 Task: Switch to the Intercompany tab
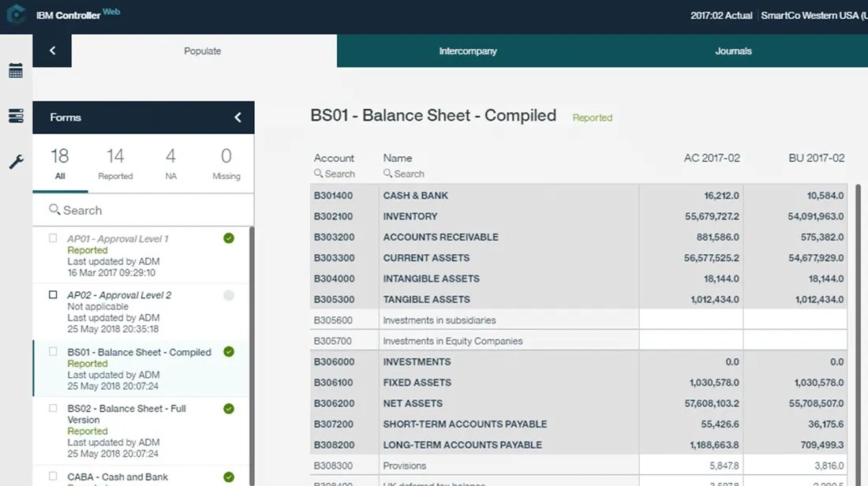(468, 51)
